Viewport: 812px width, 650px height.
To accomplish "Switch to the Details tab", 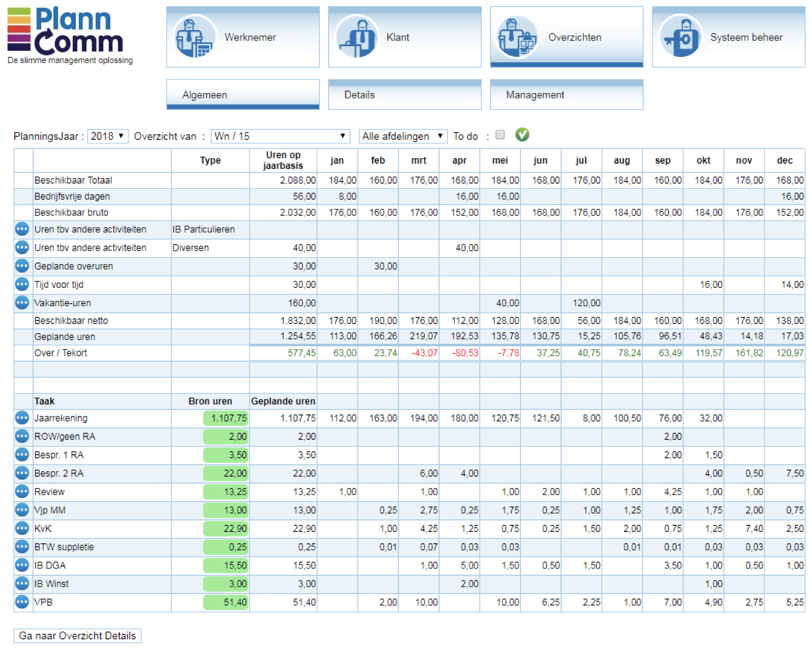I will (404, 95).
